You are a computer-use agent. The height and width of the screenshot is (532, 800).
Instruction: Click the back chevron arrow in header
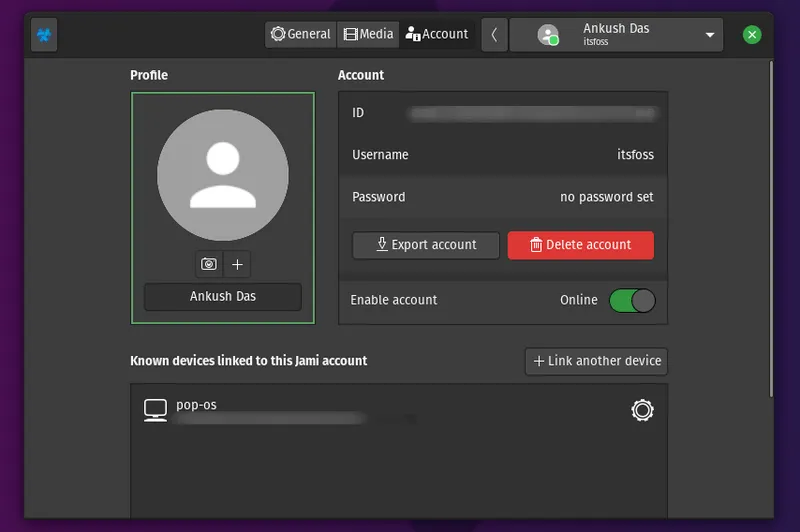click(494, 35)
